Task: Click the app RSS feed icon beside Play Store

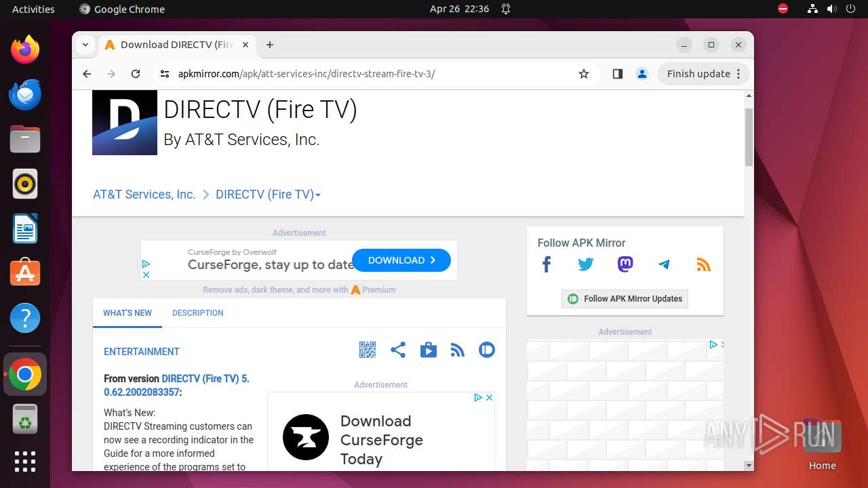Action: 458,350
